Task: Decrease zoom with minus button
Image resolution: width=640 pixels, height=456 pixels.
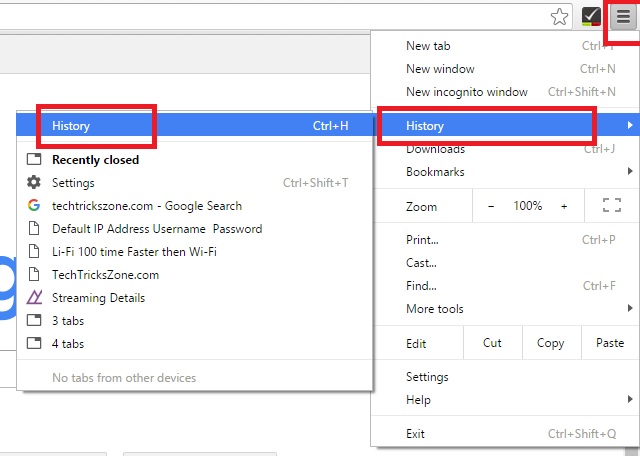Action: pyautogui.click(x=491, y=206)
